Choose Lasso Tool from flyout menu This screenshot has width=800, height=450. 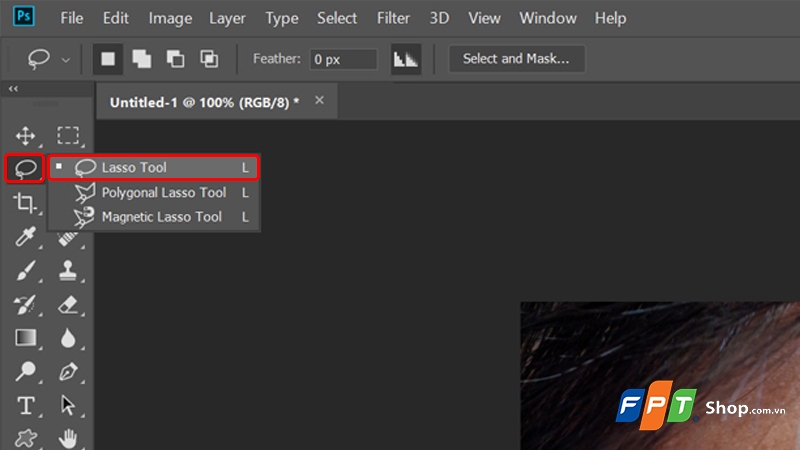point(154,167)
